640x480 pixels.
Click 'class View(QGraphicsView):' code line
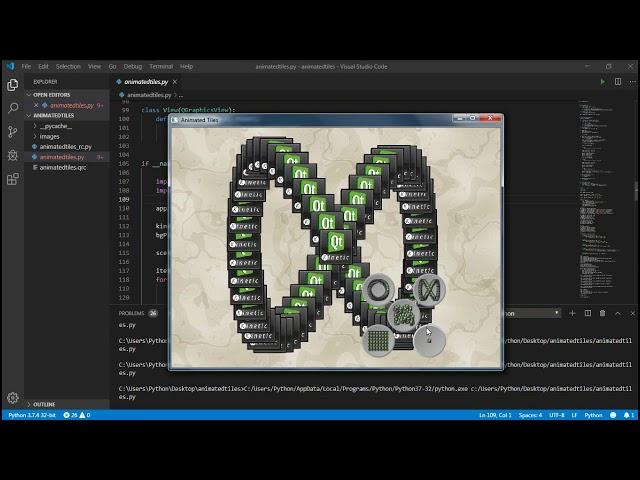coord(188,110)
